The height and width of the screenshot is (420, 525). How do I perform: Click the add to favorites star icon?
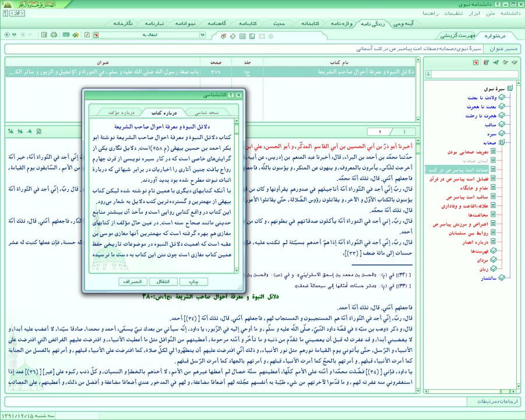click(x=76, y=35)
